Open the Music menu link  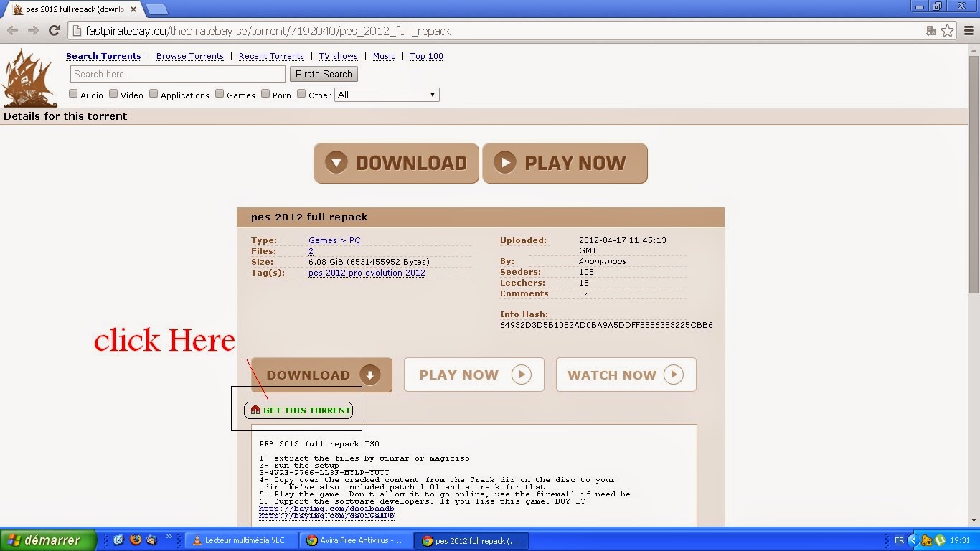point(385,56)
